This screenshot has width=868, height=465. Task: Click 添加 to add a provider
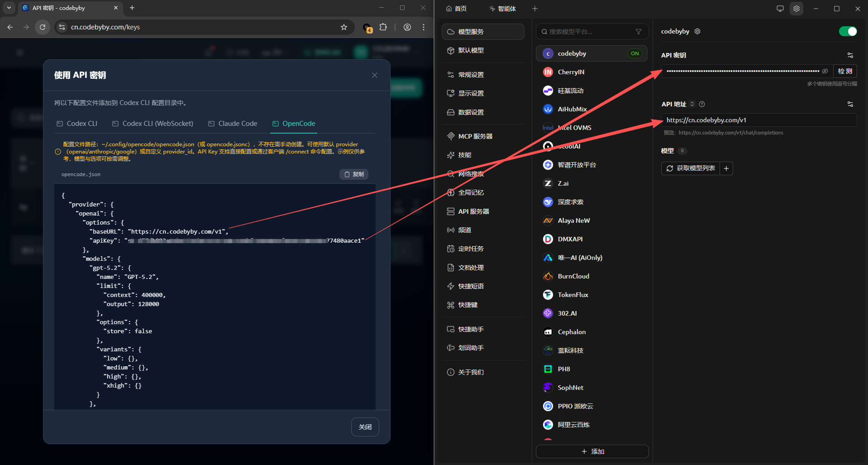point(592,451)
